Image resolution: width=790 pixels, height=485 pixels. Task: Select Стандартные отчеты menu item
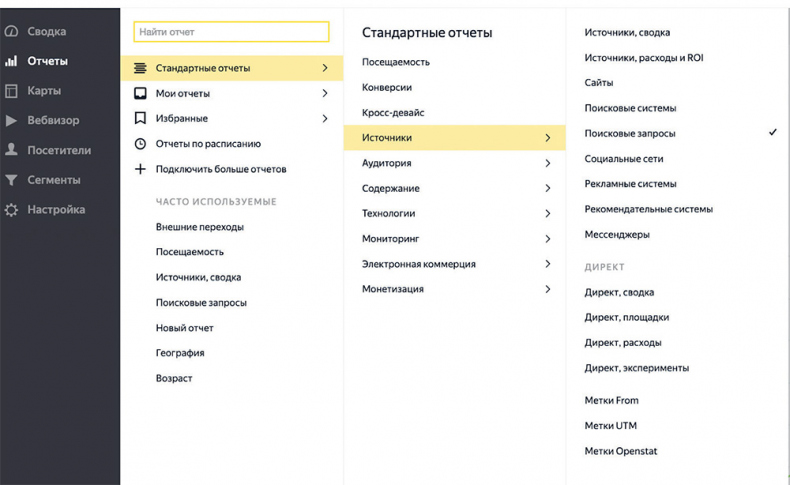pos(203,68)
